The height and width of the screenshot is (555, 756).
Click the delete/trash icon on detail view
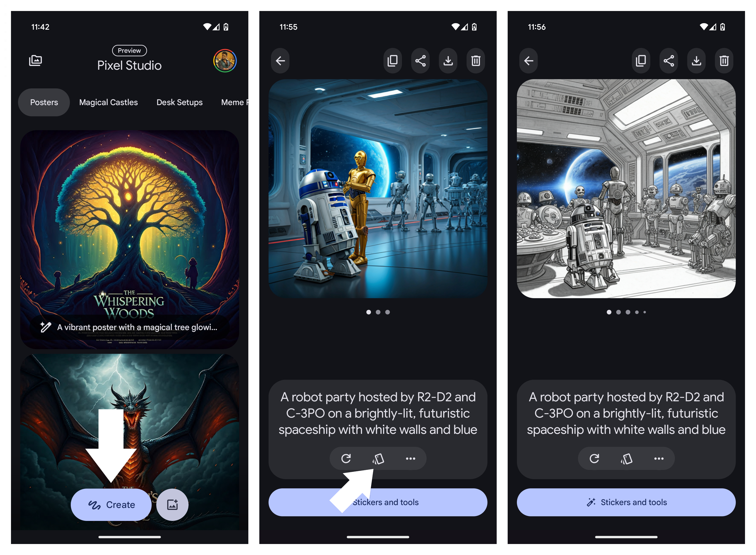point(476,59)
